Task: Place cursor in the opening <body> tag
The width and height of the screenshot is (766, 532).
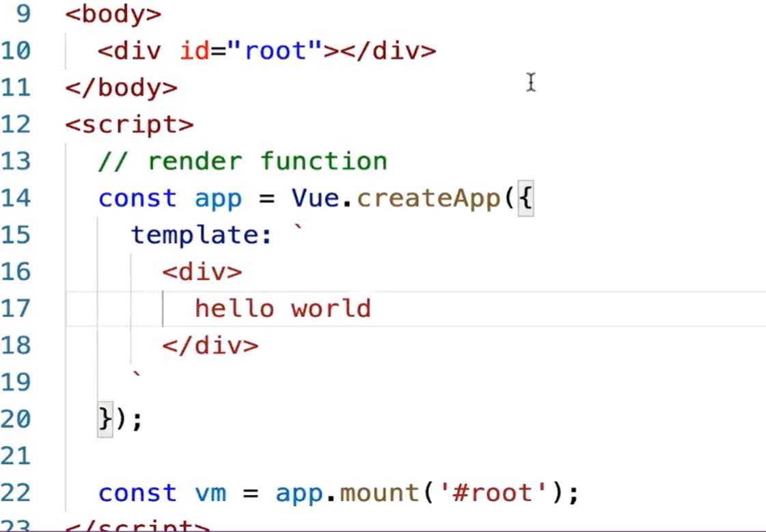Action: click(x=113, y=14)
